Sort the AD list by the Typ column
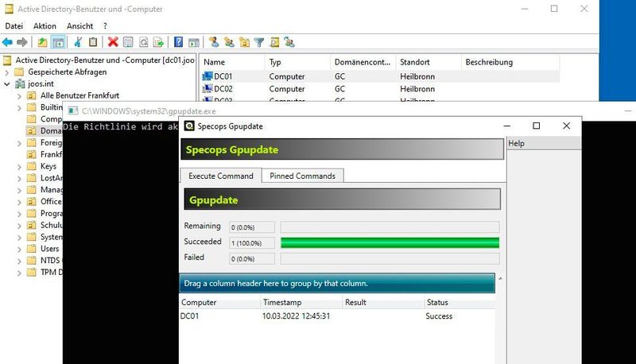This screenshot has height=364, width=636. click(297, 62)
